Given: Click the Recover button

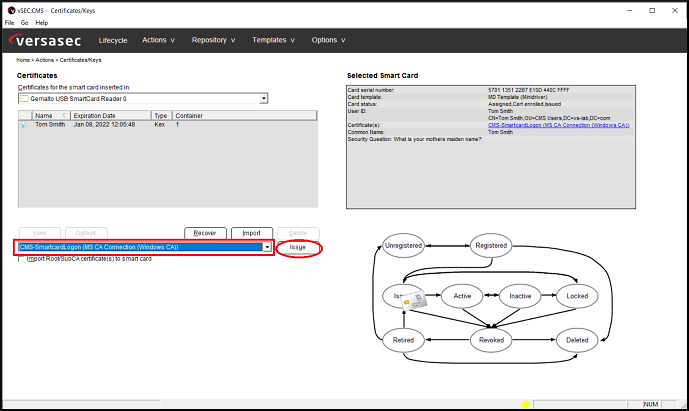Looking at the screenshot, I should [205, 233].
